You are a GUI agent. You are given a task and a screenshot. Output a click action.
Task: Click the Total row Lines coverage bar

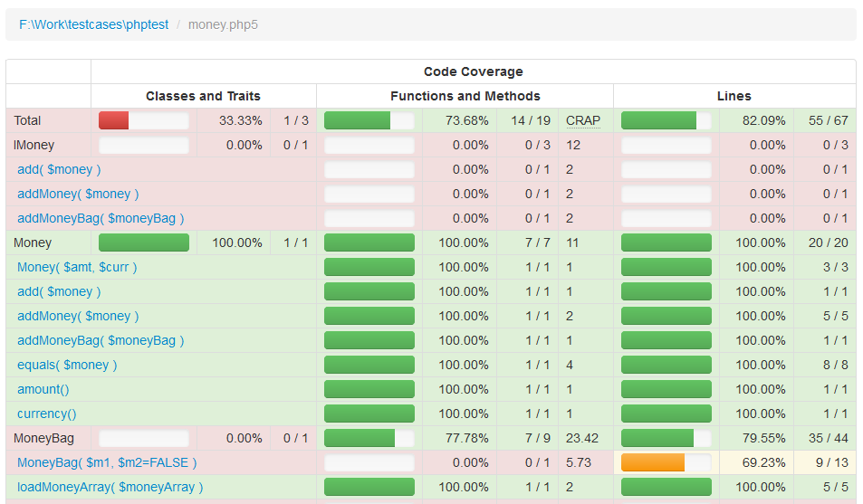(x=666, y=120)
